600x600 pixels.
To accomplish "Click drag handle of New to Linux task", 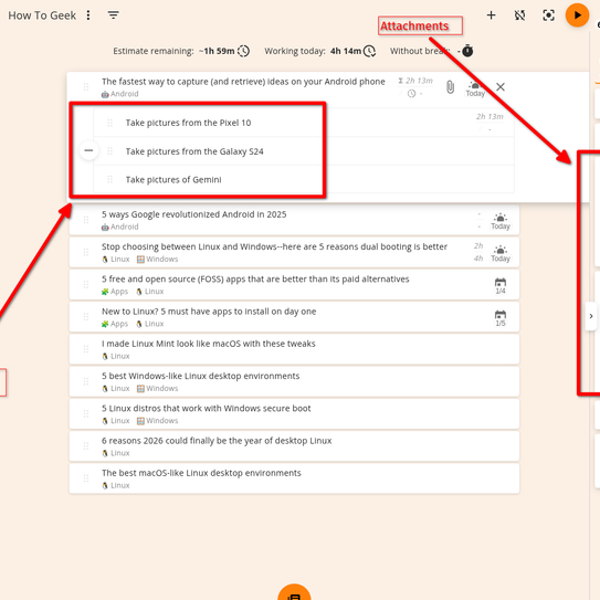I will click(x=86, y=316).
